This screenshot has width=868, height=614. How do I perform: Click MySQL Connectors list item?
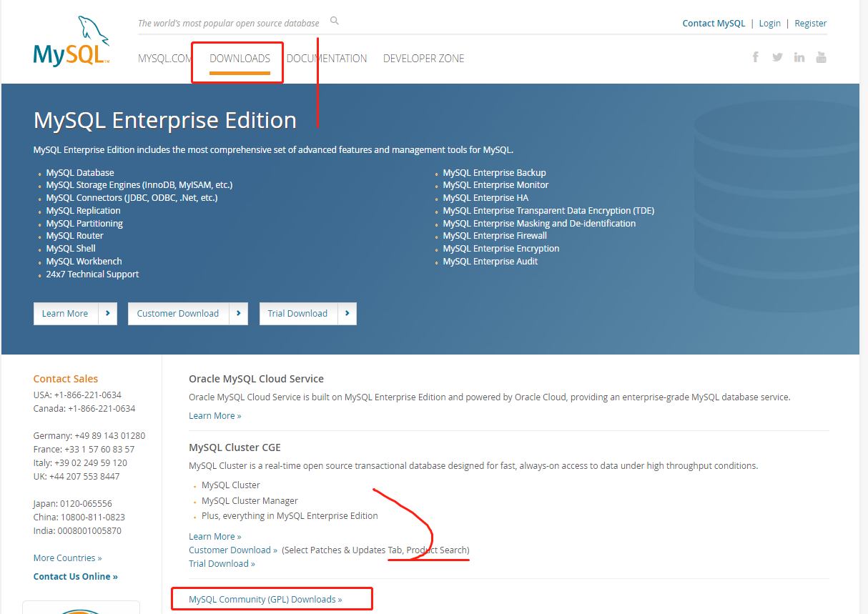pyautogui.click(x=132, y=197)
